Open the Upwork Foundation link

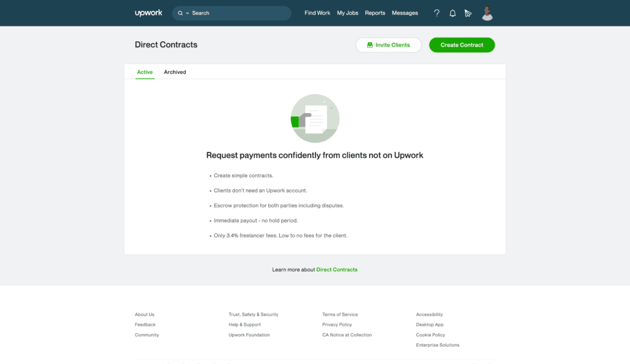click(249, 334)
